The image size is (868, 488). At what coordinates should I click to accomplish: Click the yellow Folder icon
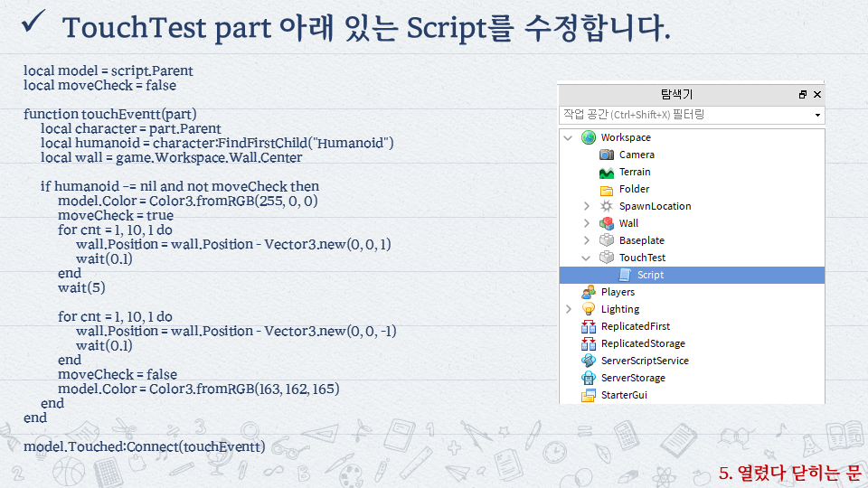click(x=607, y=189)
